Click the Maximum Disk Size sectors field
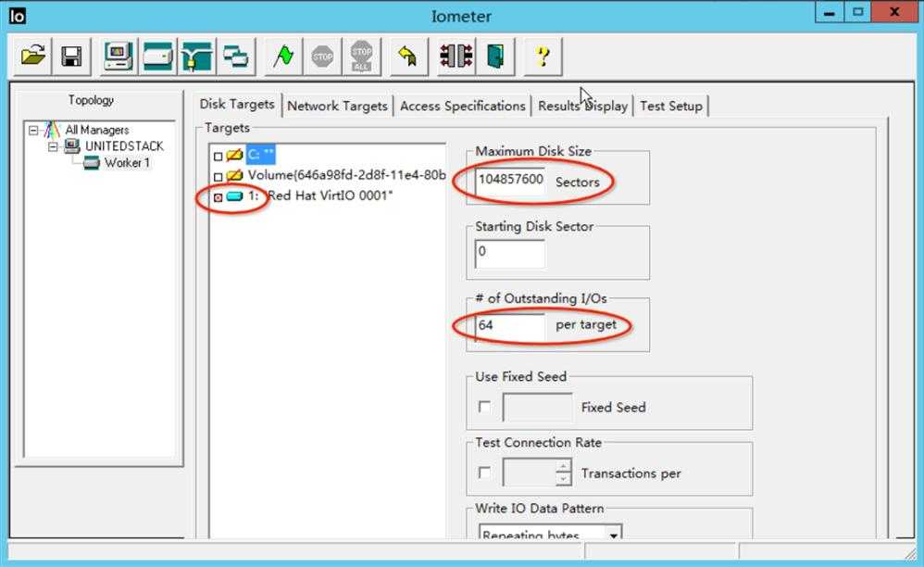Image resolution: width=924 pixels, height=567 pixels. pos(510,181)
